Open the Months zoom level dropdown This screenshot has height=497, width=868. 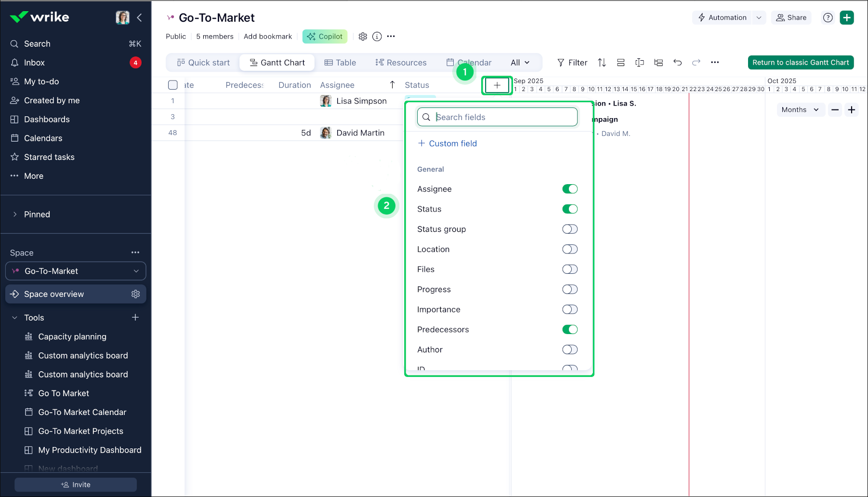coord(800,109)
